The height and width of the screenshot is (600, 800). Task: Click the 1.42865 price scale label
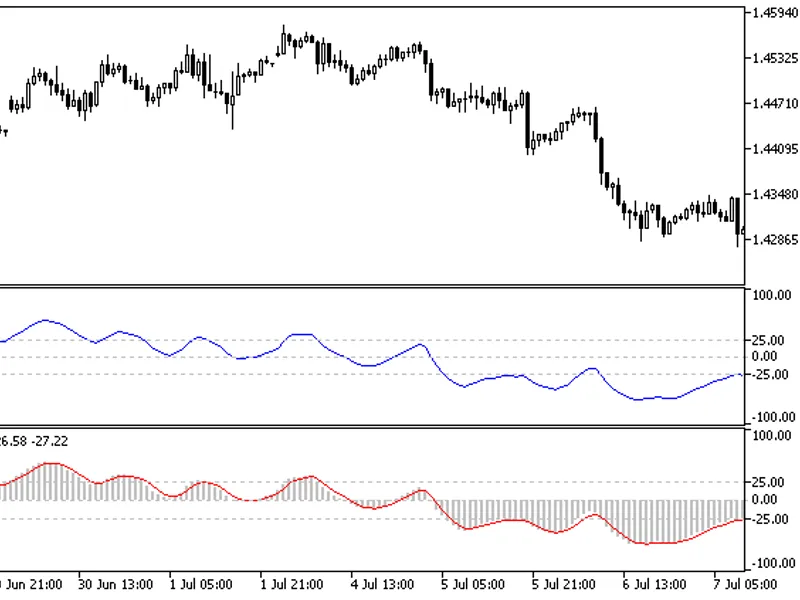click(775, 240)
